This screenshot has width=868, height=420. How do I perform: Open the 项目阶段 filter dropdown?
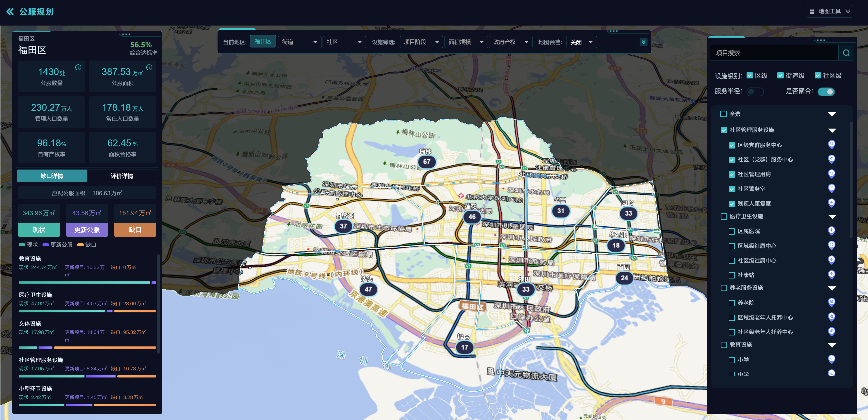(421, 42)
